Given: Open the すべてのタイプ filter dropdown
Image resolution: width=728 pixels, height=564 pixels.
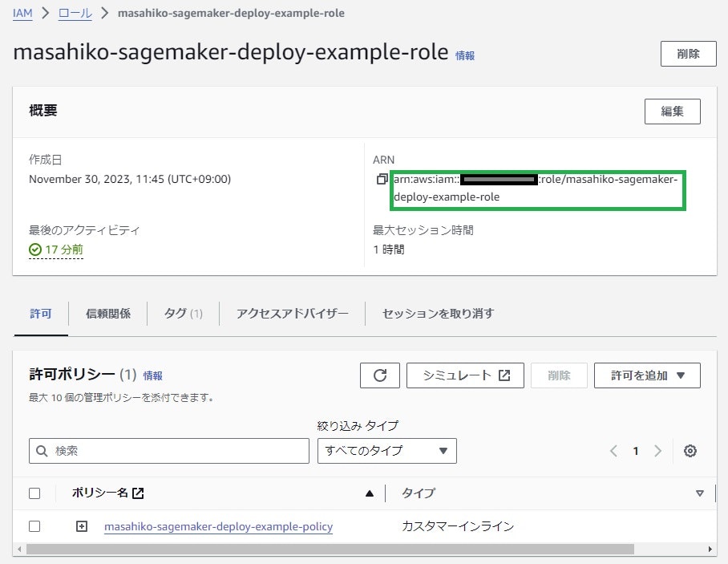Looking at the screenshot, I should (x=387, y=451).
